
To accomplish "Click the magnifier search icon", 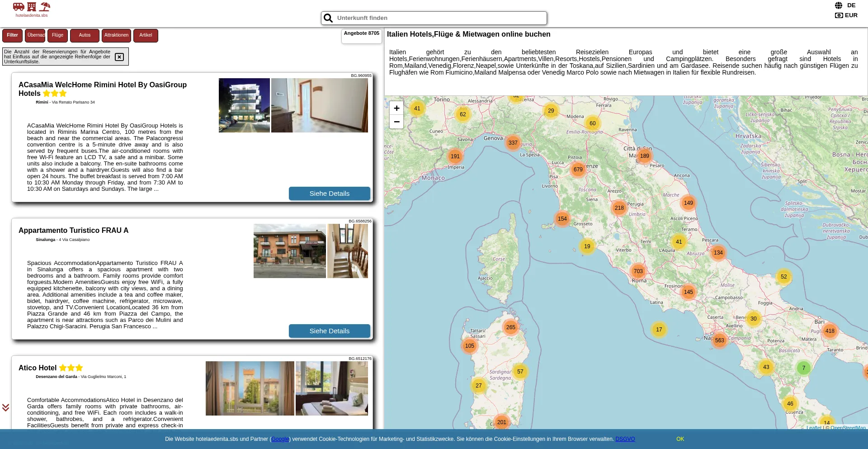I will point(328,18).
